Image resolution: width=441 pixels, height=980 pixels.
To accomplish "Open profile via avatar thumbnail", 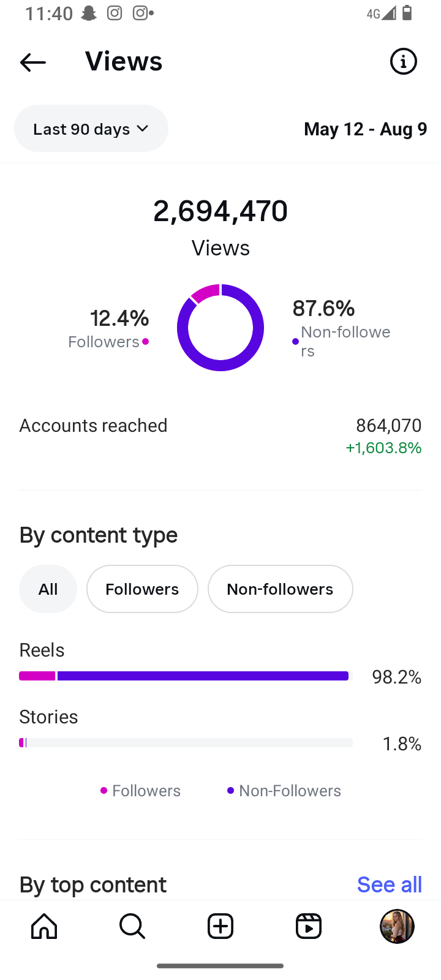I will click(397, 926).
